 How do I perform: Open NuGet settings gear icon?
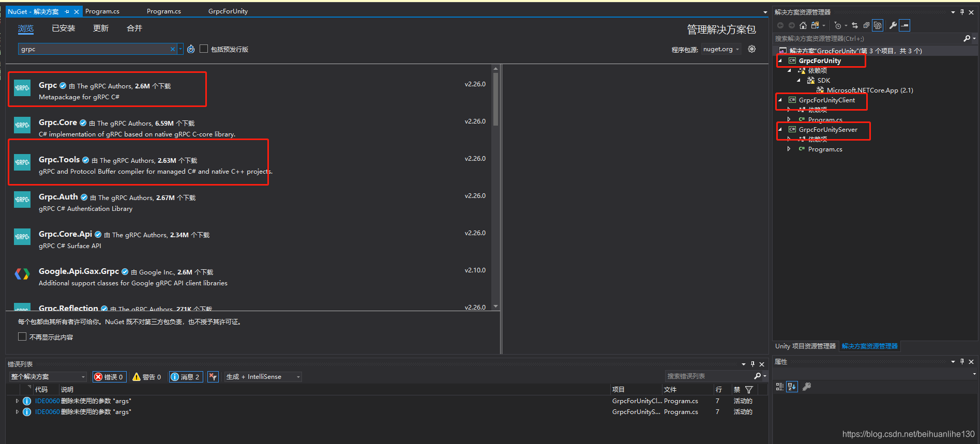pyautogui.click(x=752, y=49)
